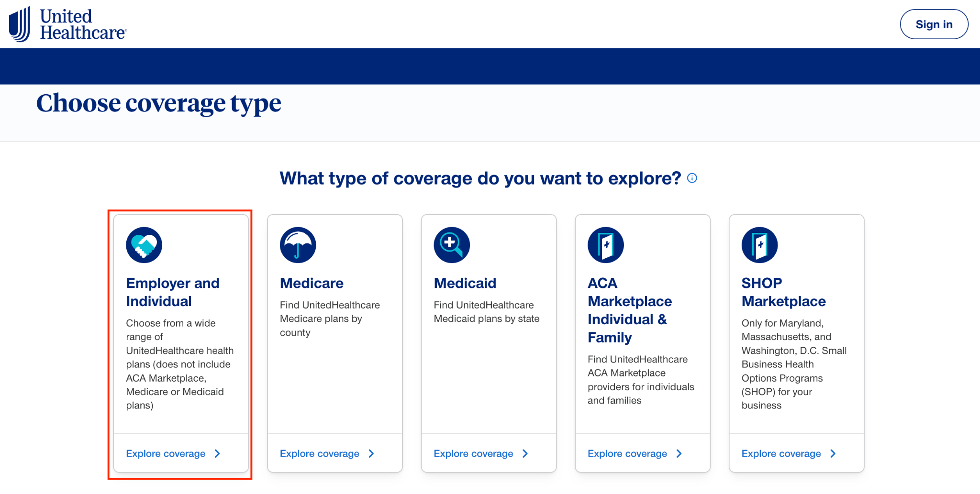Click the chevron after Employer and Individual's Explore coverage
Screen dimensions: 980x494
click(x=218, y=453)
